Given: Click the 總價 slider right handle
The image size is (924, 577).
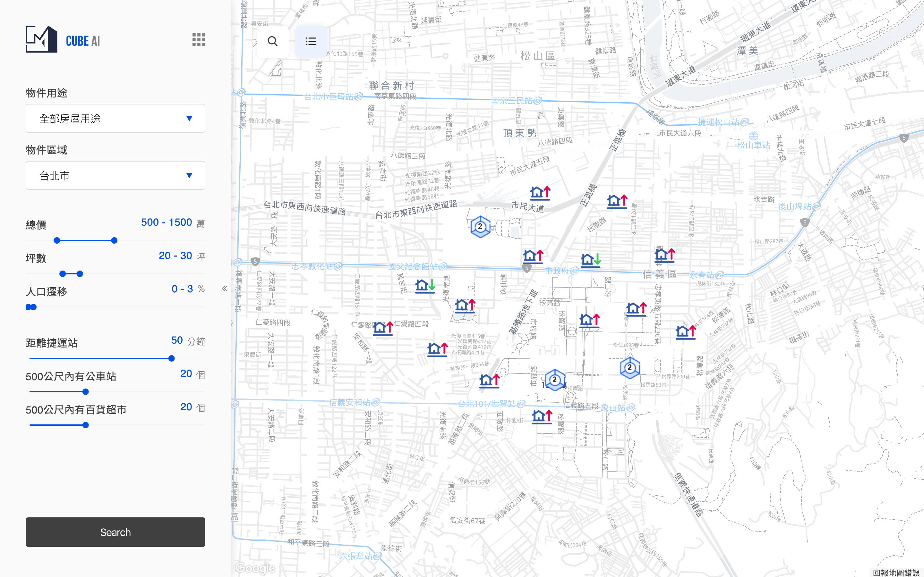Looking at the screenshot, I should [x=114, y=240].
